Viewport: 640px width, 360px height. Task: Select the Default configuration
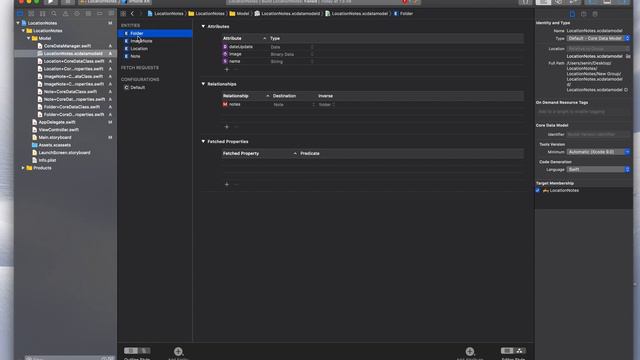tap(155, 87)
